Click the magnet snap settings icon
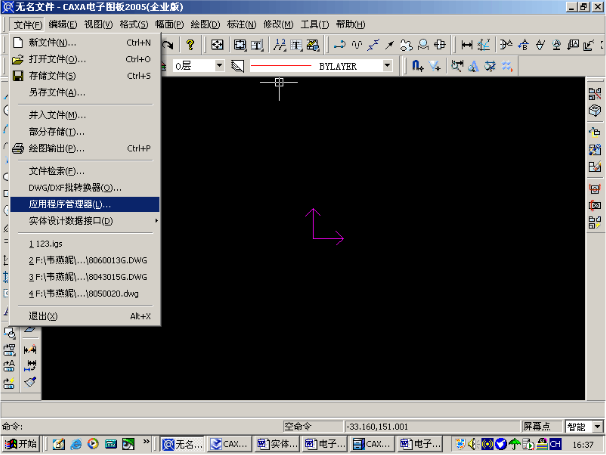The width and height of the screenshot is (606, 455). [x=417, y=65]
